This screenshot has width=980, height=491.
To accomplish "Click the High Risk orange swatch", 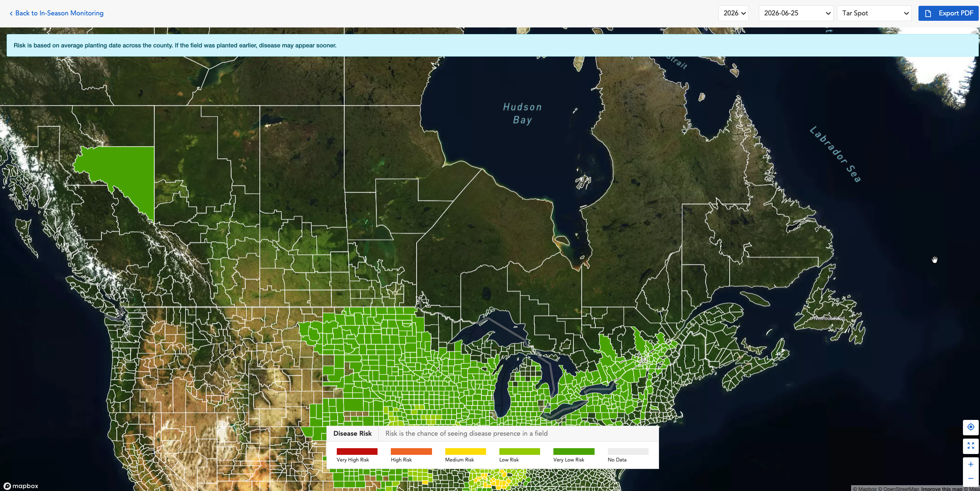I will (x=411, y=452).
